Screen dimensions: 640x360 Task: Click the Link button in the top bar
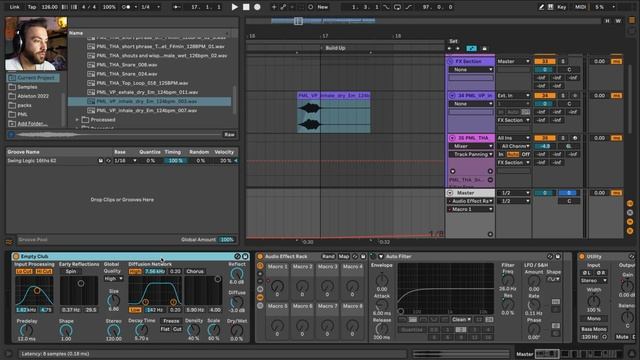click(x=14, y=7)
